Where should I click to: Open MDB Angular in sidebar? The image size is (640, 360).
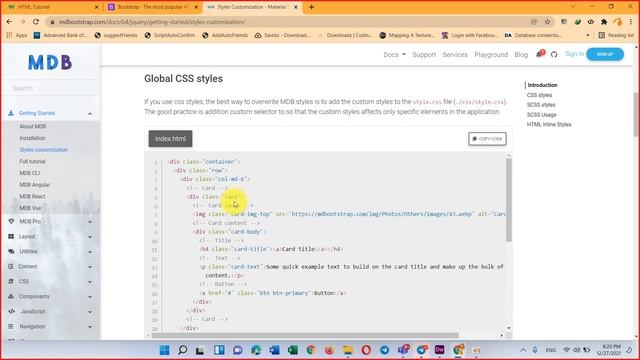(34, 184)
